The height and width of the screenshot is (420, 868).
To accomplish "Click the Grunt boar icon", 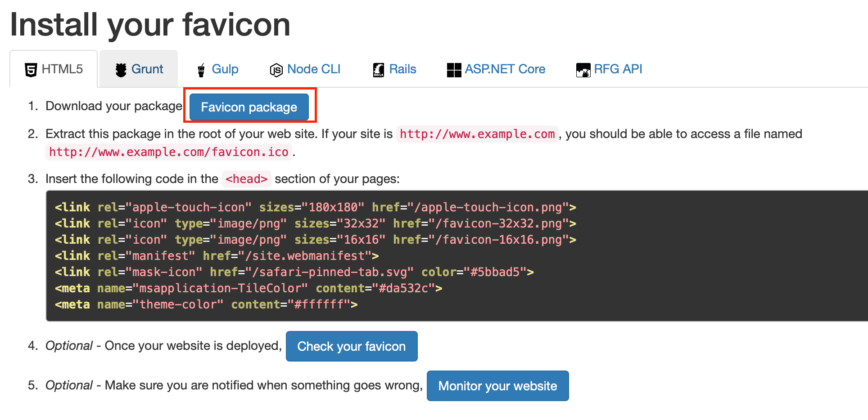I will [121, 70].
